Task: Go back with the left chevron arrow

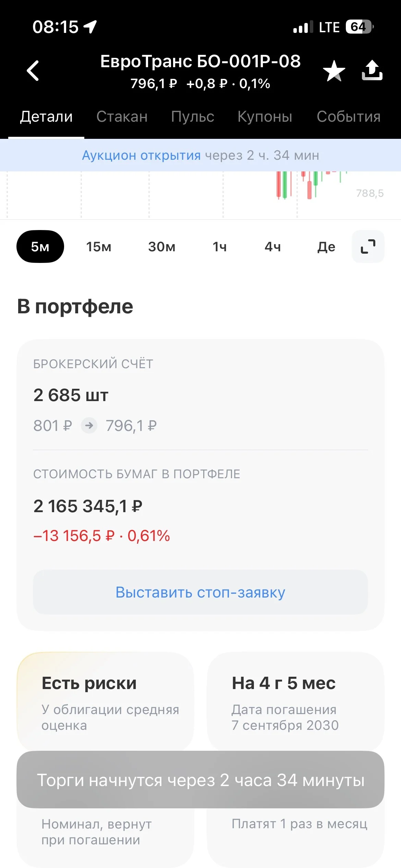Action: (33, 71)
